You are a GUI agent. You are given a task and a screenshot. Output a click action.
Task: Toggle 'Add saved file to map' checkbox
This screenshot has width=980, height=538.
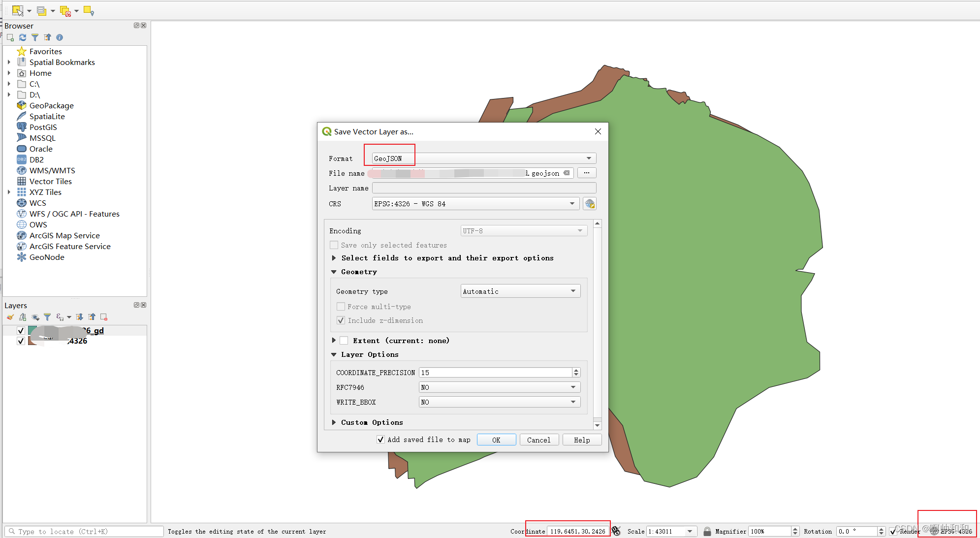point(376,440)
